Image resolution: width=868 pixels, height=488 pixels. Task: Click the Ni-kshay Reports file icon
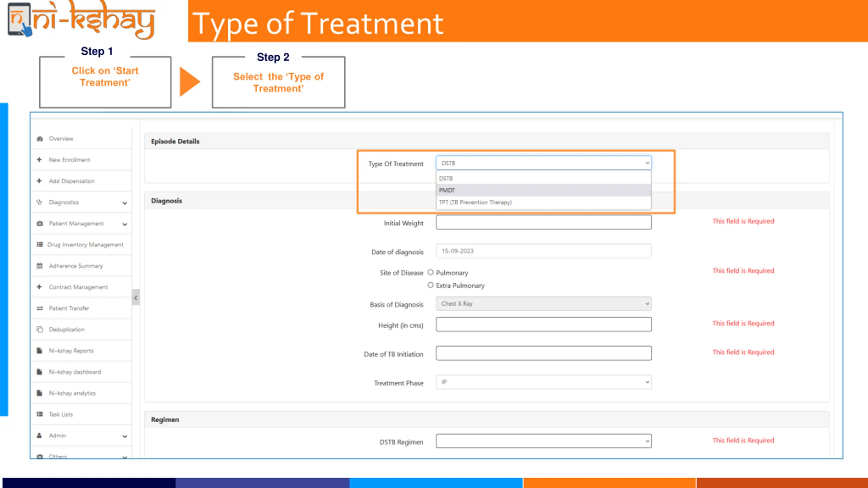(x=39, y=350)
